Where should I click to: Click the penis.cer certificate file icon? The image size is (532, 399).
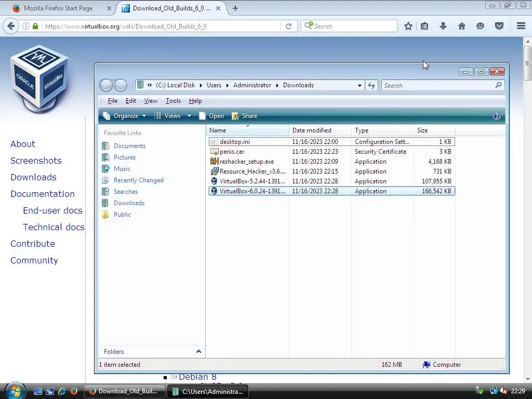pos(214,152)
